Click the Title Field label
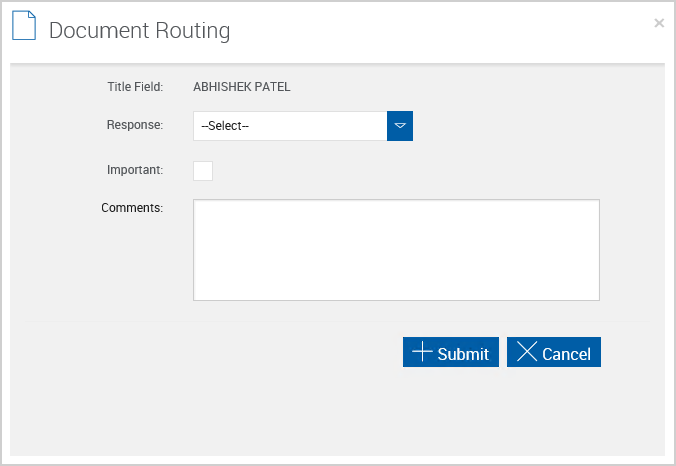 click(135, 87)
